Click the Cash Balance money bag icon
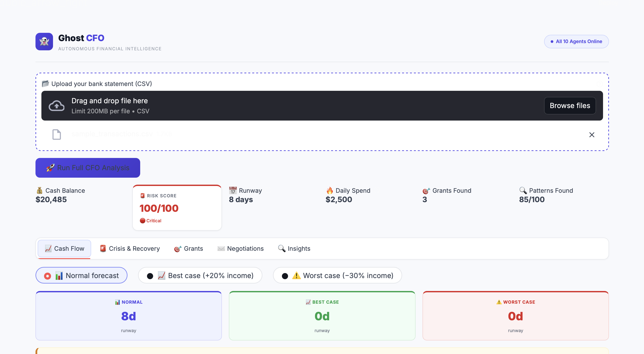Image resolution: width=644 pixels, height=354 pixels. click(x=39, y=191)
